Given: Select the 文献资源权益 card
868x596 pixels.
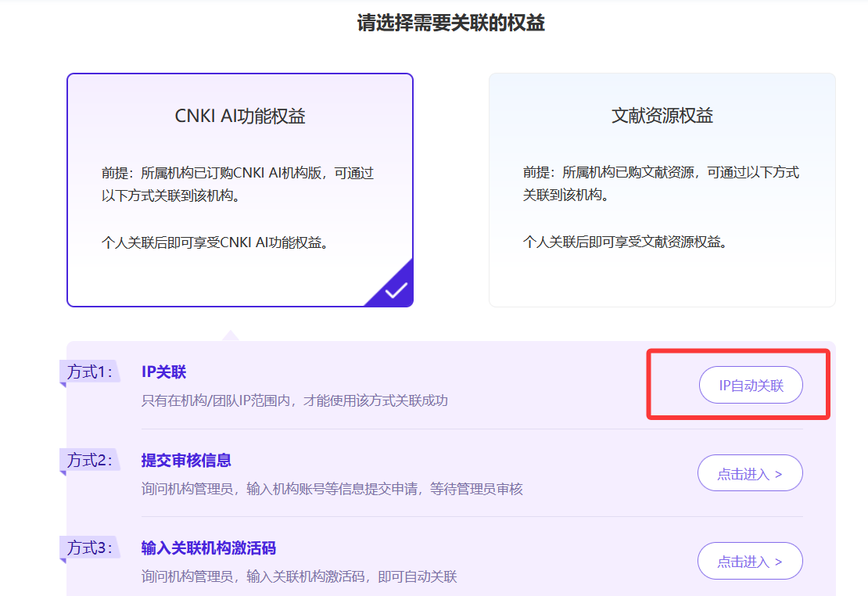Looking at the screenshot, I should tap(662, 117).
